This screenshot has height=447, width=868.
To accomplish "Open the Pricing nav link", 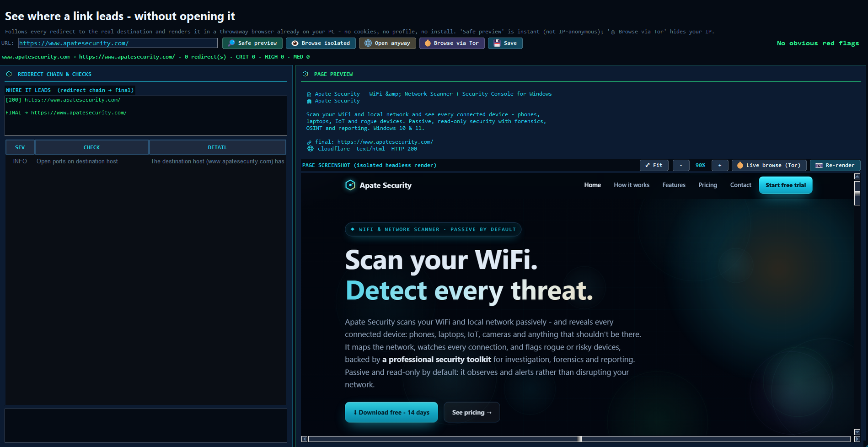I will [707, 185].
